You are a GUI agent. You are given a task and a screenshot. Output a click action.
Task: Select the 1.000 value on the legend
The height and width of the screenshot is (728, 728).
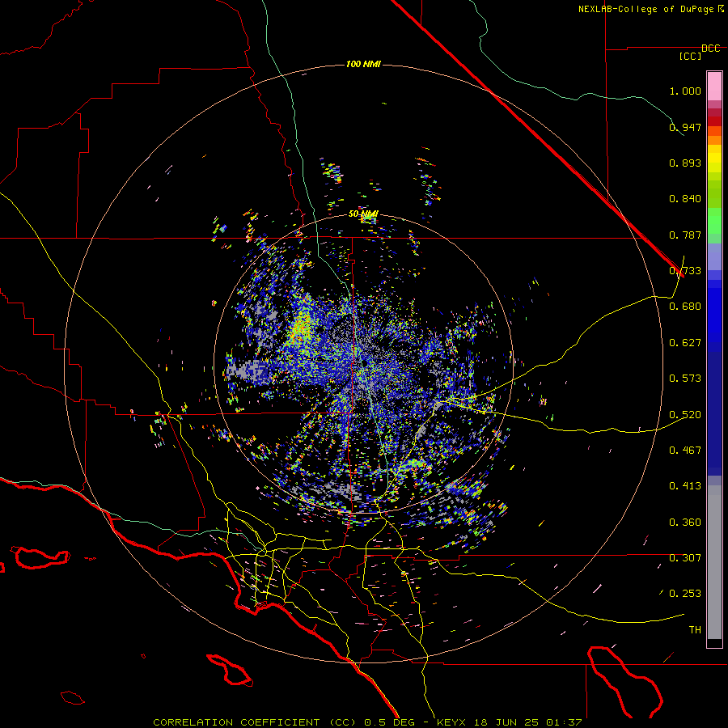685,91
